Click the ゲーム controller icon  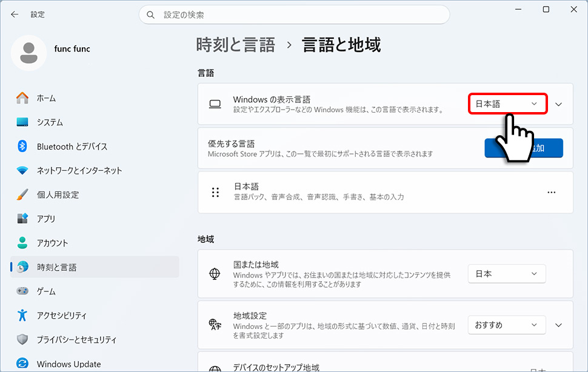22,291
